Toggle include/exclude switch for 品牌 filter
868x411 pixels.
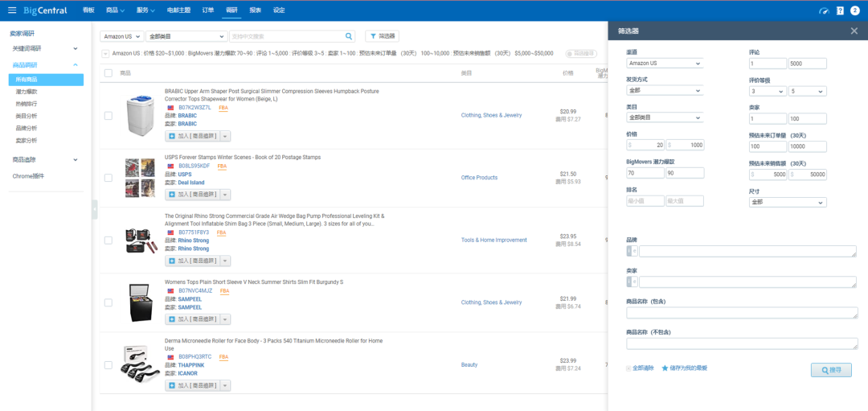632,251
